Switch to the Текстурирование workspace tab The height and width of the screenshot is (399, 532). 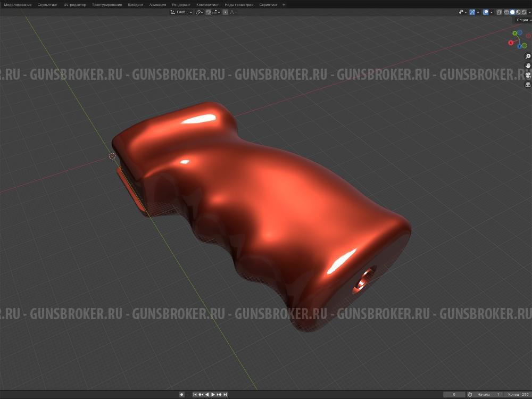pos(107,5)
